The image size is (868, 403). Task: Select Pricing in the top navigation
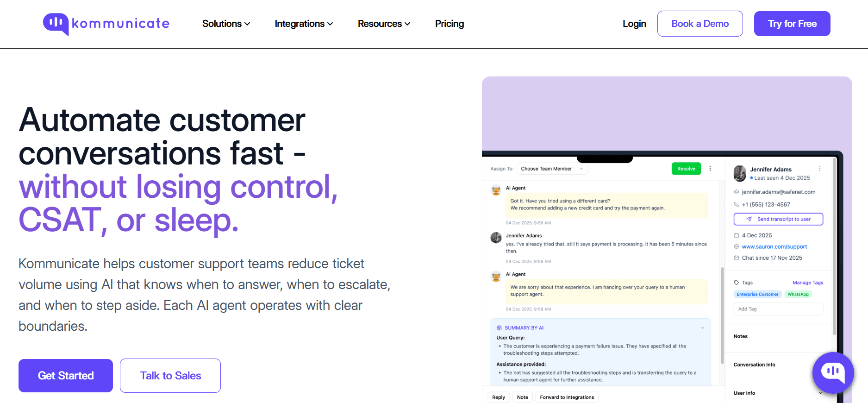pos(449,23)
